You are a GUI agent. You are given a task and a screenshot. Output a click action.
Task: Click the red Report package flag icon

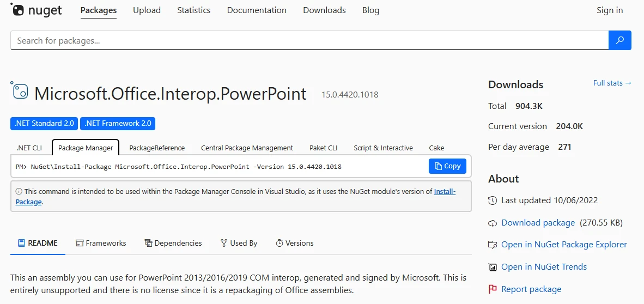(493, 289)
